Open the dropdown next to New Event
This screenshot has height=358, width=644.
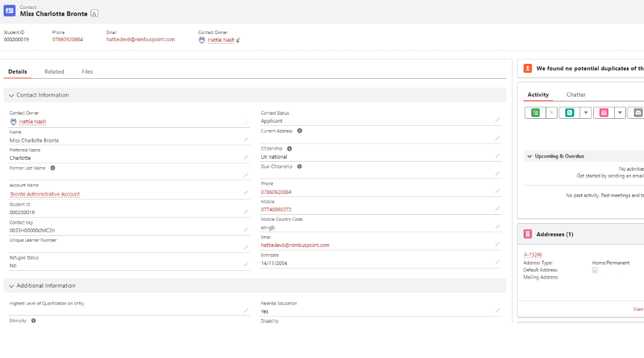(x=620, y=112)
